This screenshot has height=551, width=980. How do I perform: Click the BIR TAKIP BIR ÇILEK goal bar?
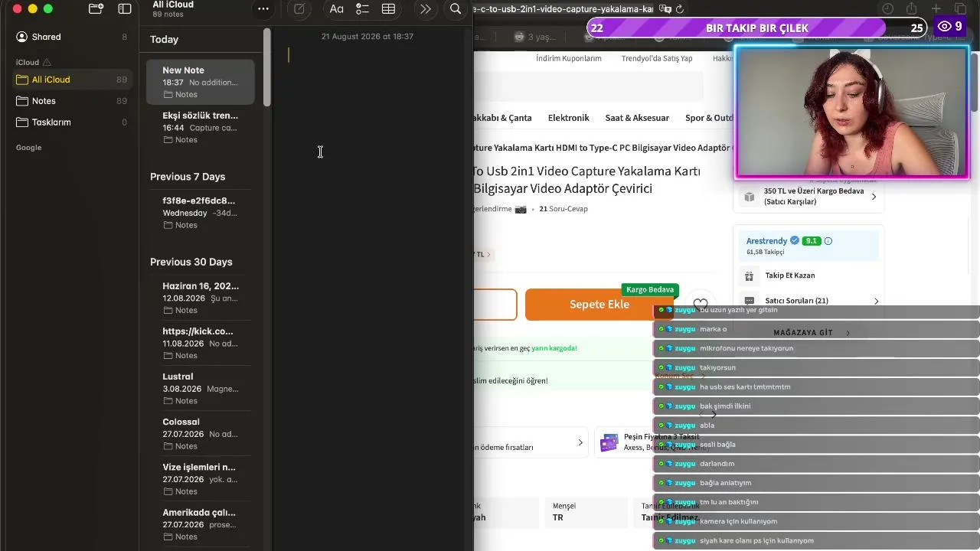tap(756, 28)
